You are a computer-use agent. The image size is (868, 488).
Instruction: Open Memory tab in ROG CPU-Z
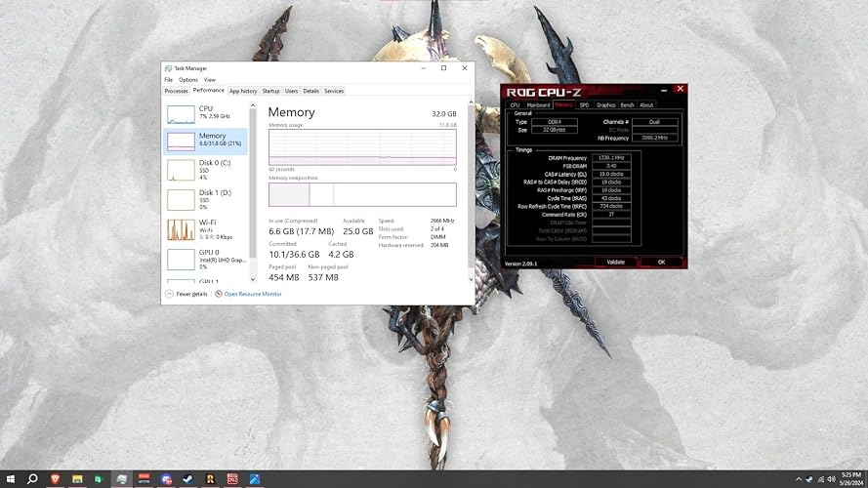[563, 104]
